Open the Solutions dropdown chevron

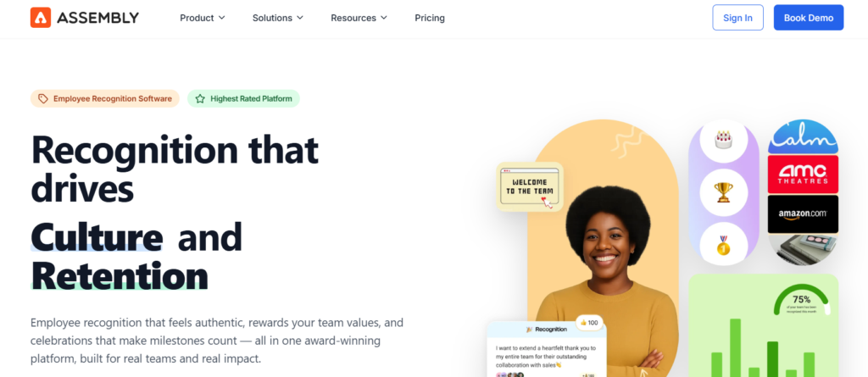click(300, 18)
